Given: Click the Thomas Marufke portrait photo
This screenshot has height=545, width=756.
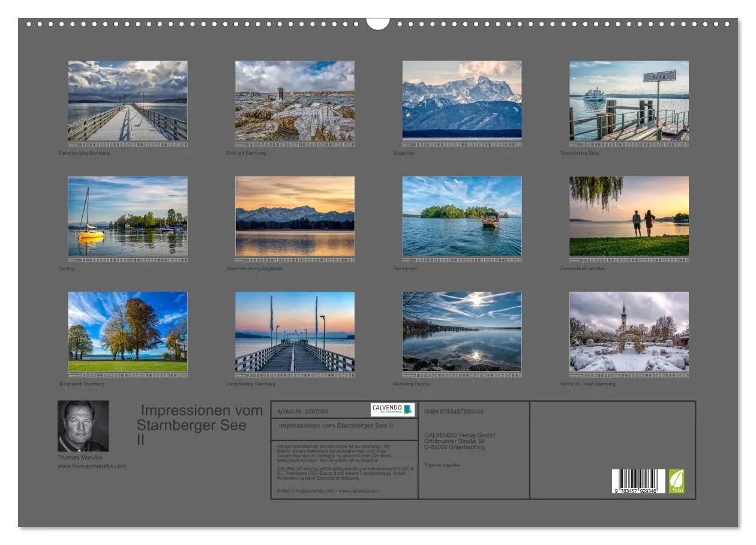Looking at the screenshot, I should 83,426.
